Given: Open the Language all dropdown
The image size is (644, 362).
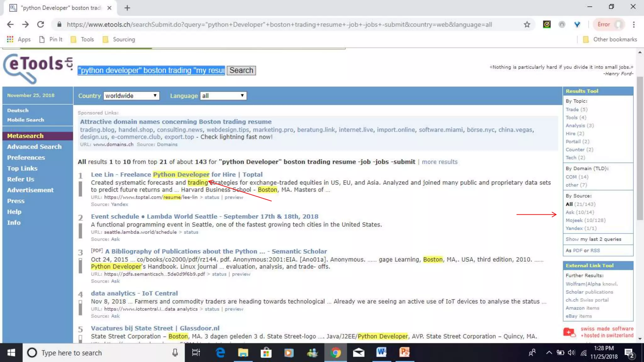Looking at the screenshot, I should (x=223, y=96).
